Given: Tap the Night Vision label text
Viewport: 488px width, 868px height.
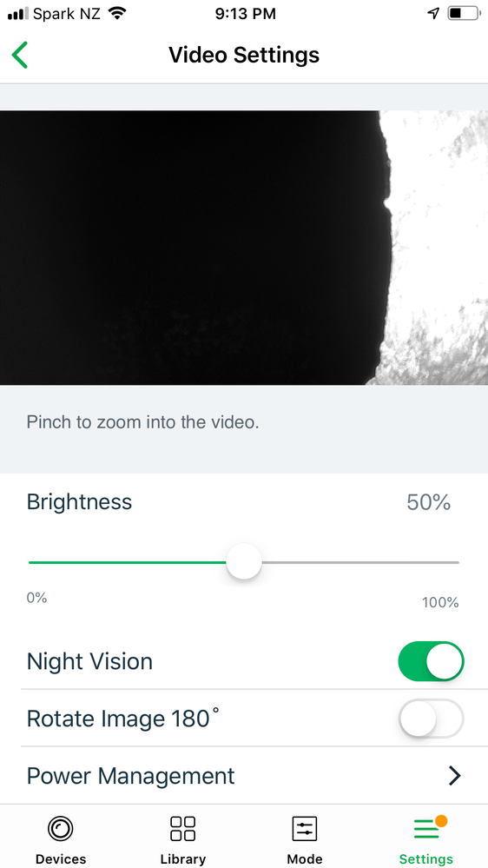Looking at the screenshot, I should (89, 661).
